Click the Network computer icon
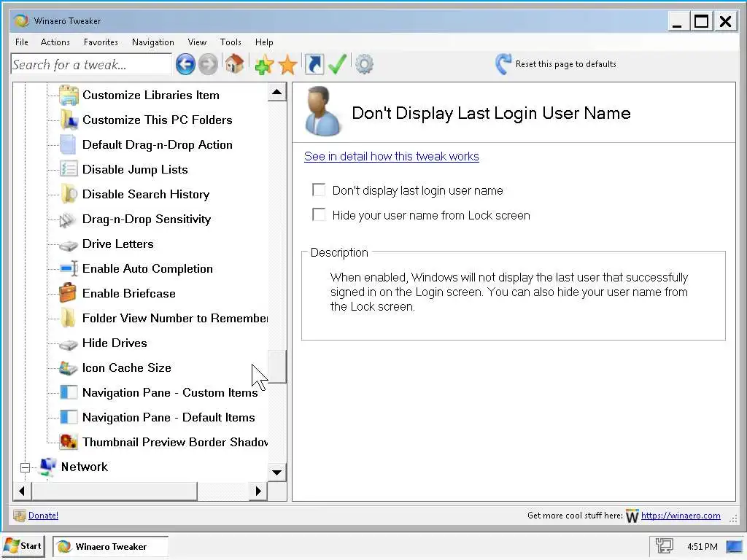 click(47, 467)
